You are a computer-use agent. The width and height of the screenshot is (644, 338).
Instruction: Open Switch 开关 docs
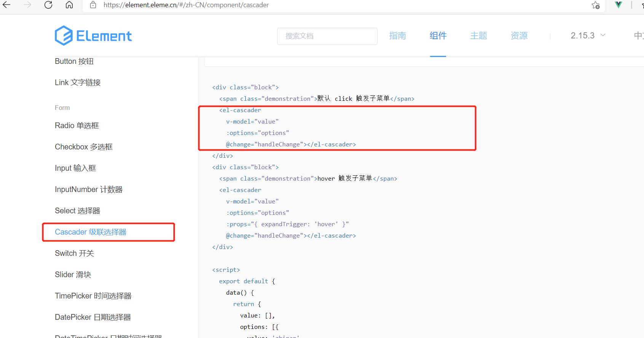coord(74,253)
